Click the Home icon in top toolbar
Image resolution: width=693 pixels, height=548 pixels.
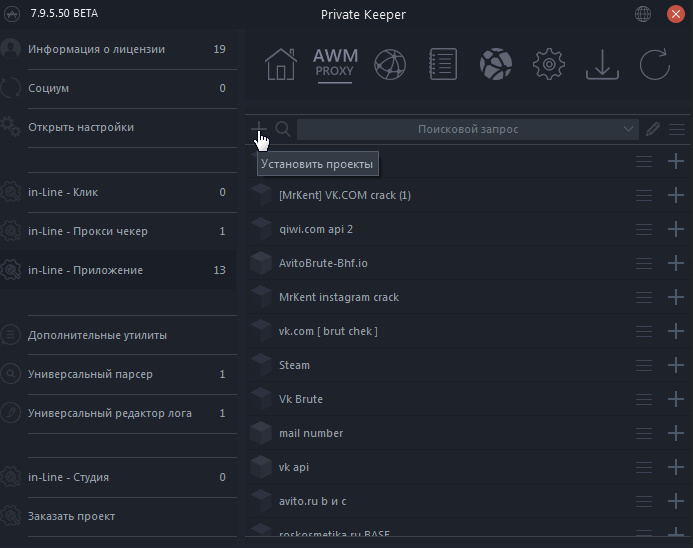pos(281,65)
